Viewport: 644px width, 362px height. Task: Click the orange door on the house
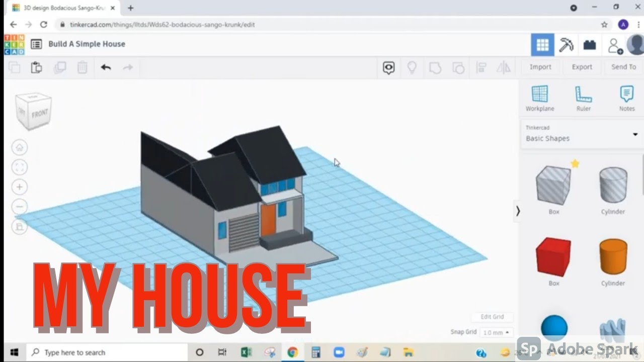pyautogui.click(x=268, y=220)
